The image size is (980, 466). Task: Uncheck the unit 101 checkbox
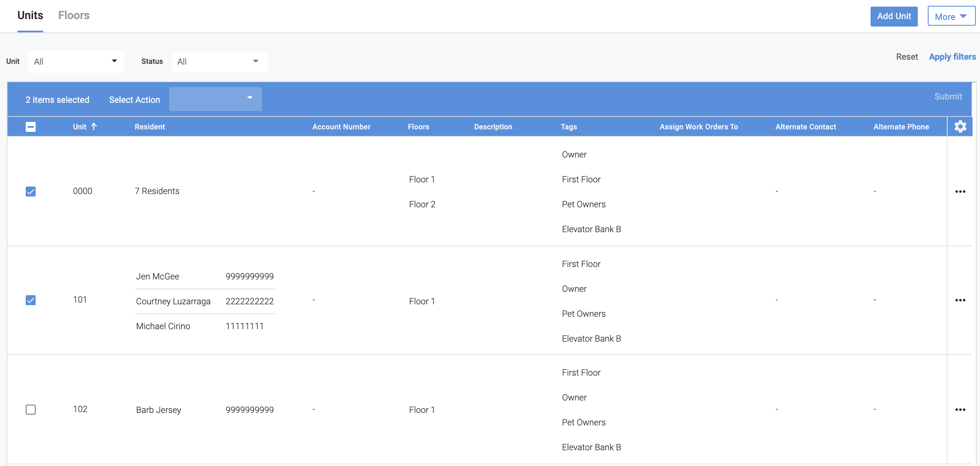[31, 300]
